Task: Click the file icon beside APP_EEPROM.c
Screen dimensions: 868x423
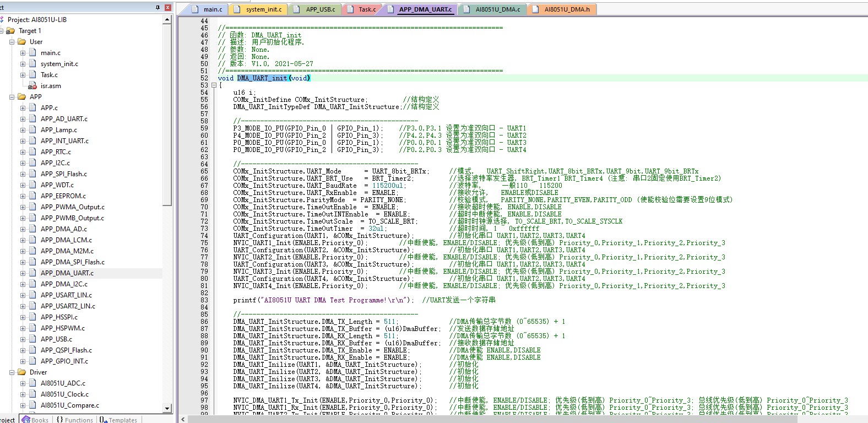Action: pyautogui.click(x=32, y=196)
